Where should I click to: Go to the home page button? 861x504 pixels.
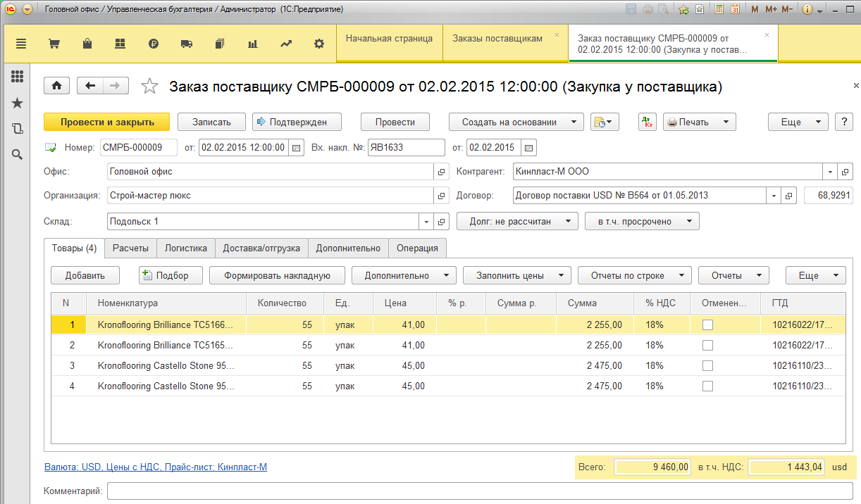point(57,85)
